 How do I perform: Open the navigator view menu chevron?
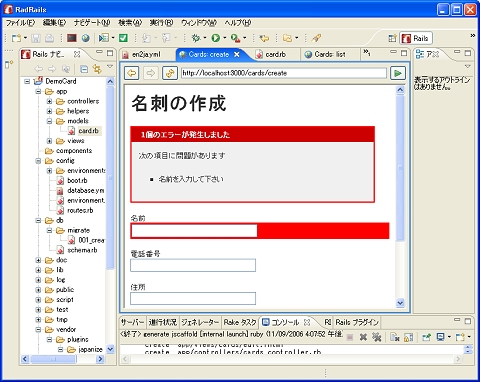coord(110,67)
